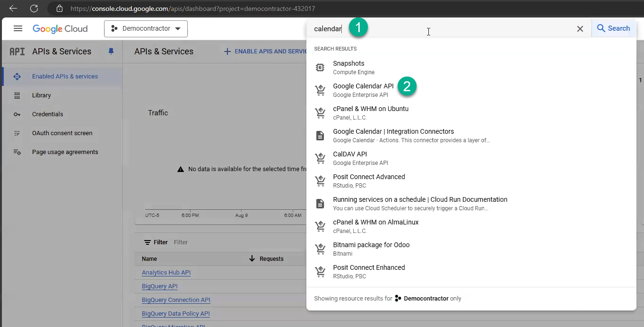Click the Posit Connect Advanced cart icon
Image resolution: width=644 pixels, height=327 pixels.
pos(320,181)
